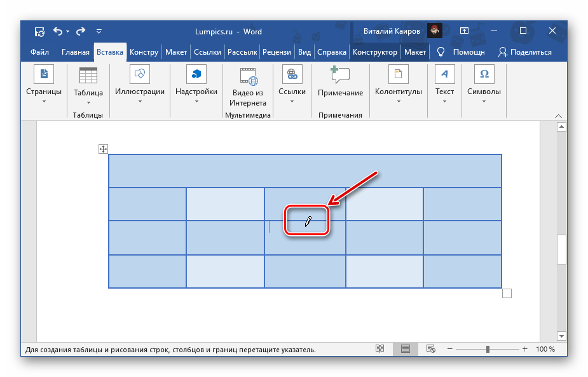Switch to the Конструктор table tab
Viewport: 588px width, 377px height.
[375, 52]
